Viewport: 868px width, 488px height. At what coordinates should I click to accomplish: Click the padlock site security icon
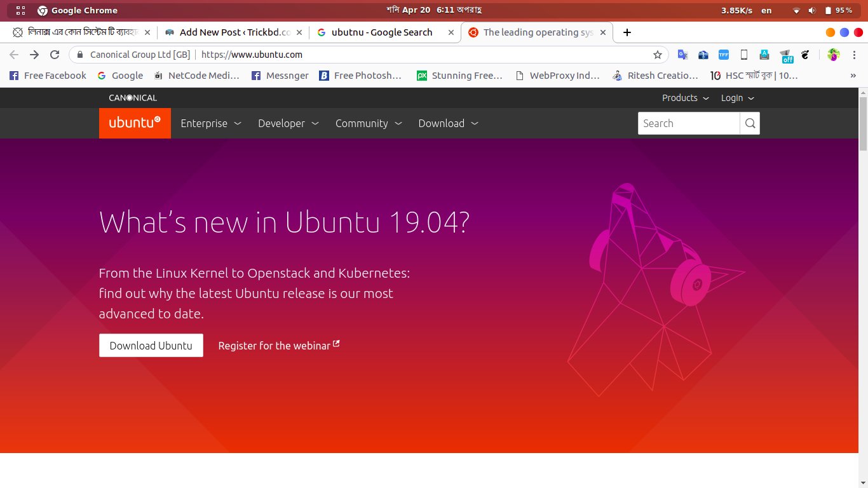pos(80,55)
